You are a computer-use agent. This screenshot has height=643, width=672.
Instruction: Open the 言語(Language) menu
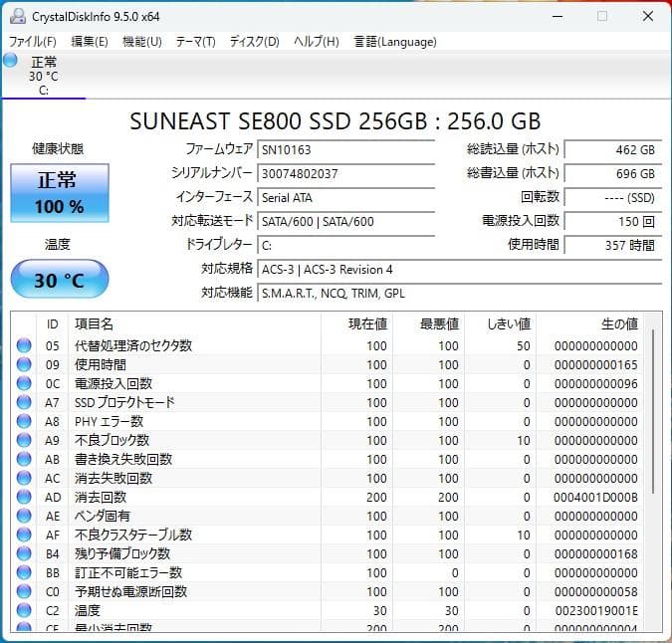(x=395, y=42)
